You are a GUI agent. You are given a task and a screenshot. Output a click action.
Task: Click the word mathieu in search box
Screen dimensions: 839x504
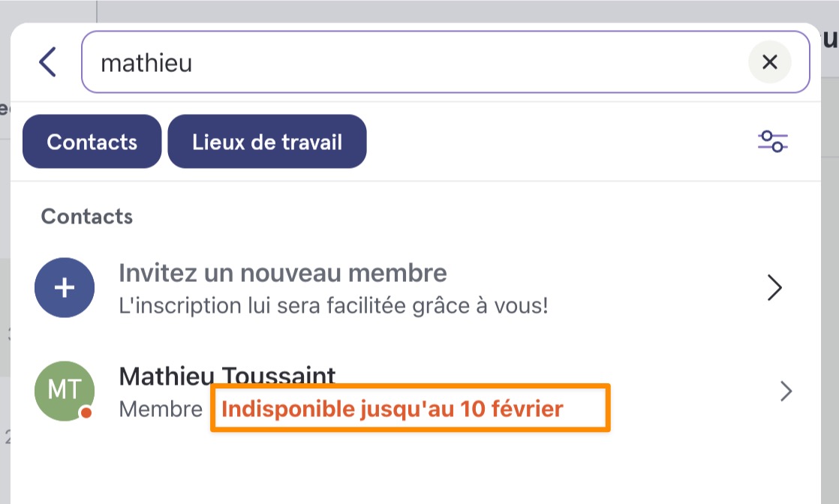[146, 63]
